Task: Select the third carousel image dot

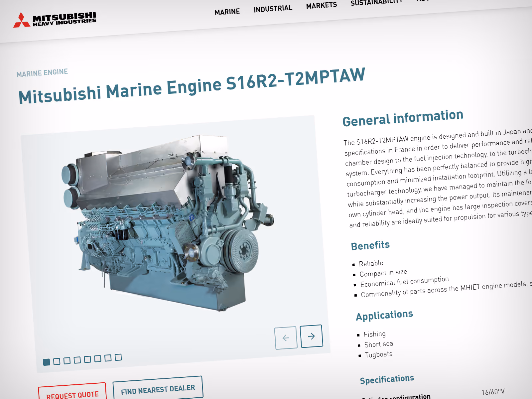Action: (67, 361)
